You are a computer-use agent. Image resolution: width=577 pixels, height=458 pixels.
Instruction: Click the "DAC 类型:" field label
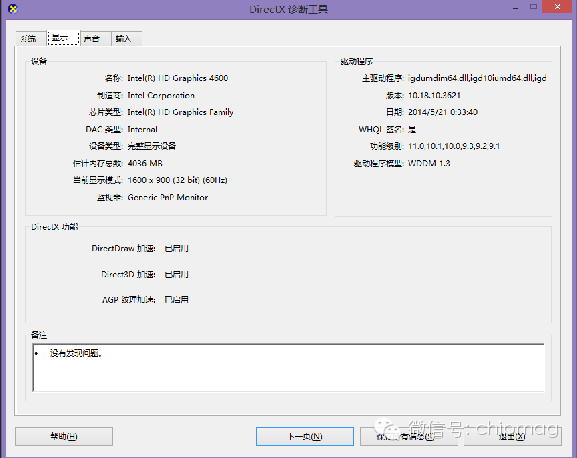tap(104, 129)
